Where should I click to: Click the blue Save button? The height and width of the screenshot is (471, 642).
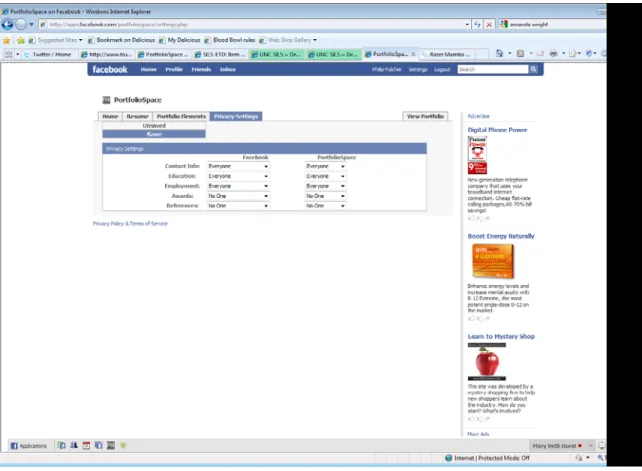coord(154,134)
